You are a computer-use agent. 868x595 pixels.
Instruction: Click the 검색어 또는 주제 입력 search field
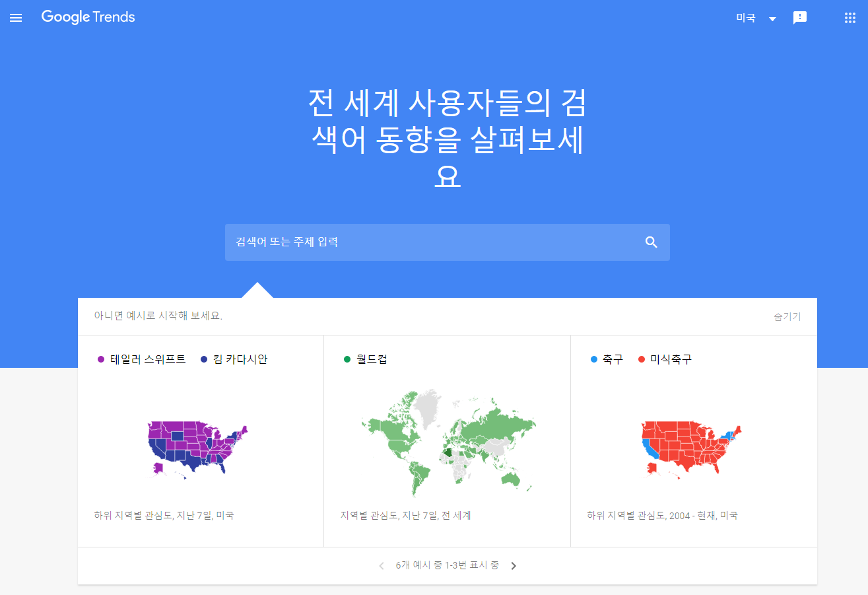tap(448, 242)
